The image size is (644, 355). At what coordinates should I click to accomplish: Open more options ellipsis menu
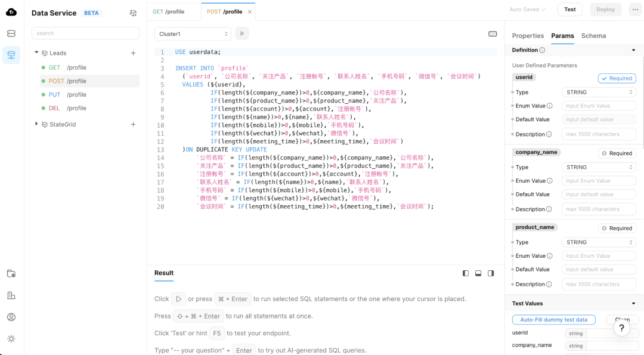point(636,10)
